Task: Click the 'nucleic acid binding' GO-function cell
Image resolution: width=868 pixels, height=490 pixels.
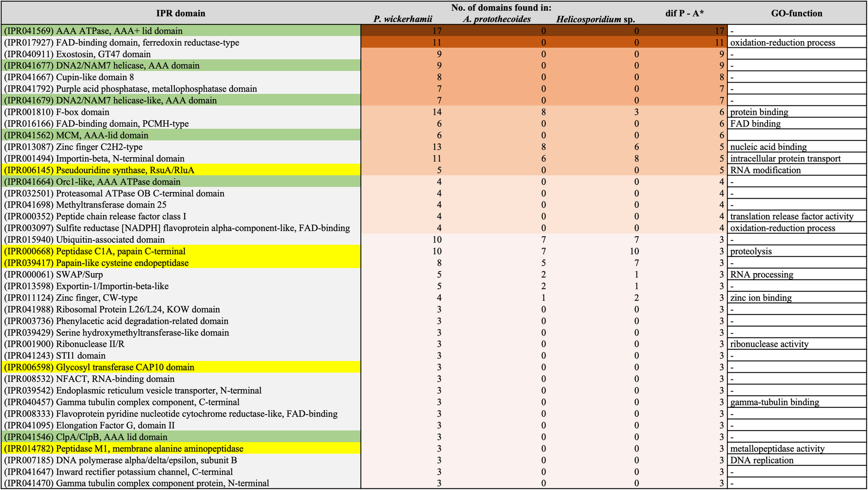Action: [797, 147]
